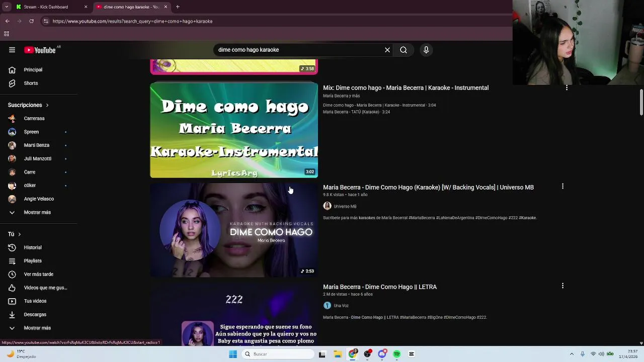644x362 pixels.
Task: Open the browser tab search dropdown
Action: click(x=7, y=7)
